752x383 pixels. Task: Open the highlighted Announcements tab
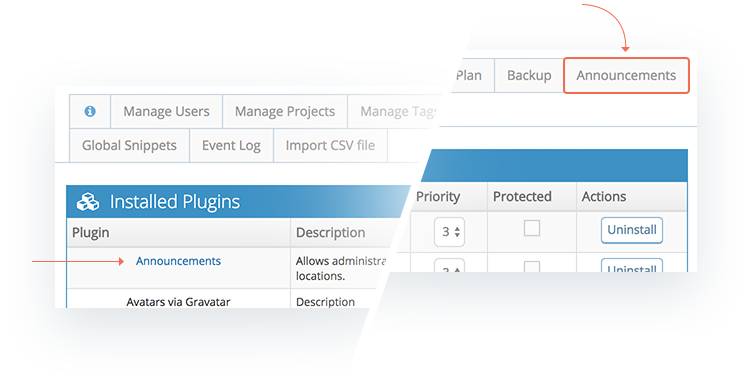(626, 75)
